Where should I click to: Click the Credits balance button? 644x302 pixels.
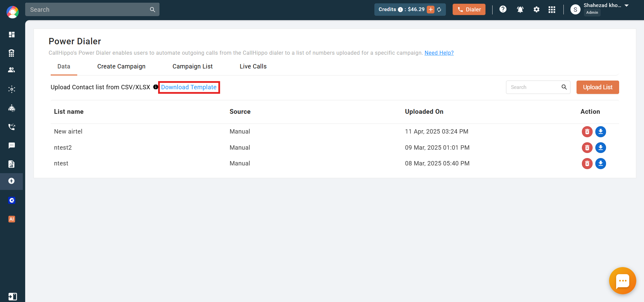(x=410, y=9)
